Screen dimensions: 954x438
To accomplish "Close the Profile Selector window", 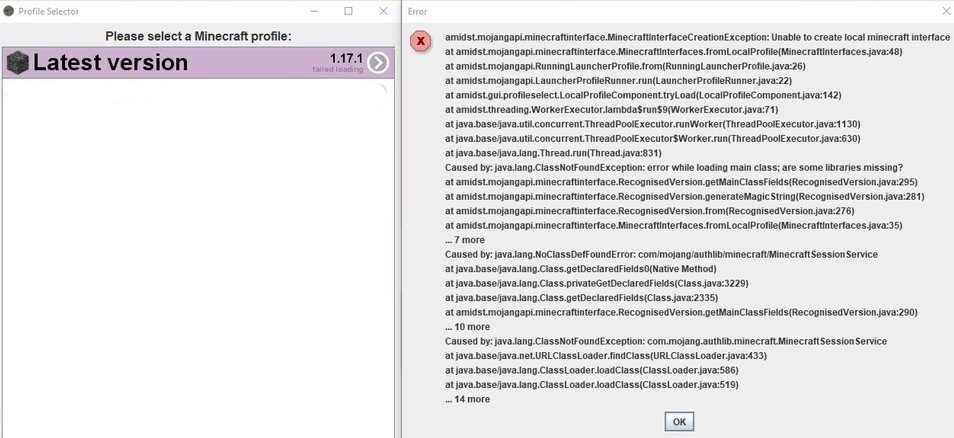I will 383,11.
